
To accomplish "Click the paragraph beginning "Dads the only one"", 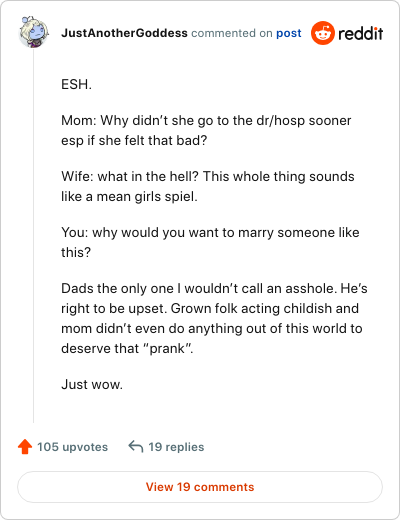I will pyautogui.click(x=214, y=318).
